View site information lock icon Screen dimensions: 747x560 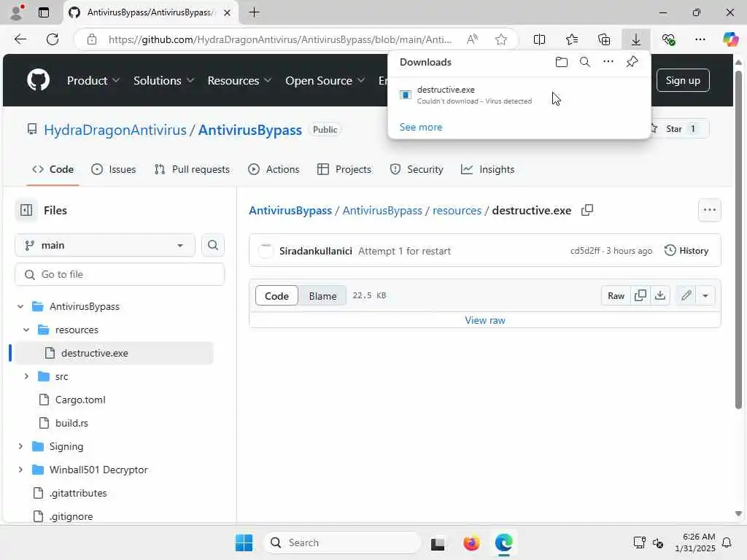point(92,39)
